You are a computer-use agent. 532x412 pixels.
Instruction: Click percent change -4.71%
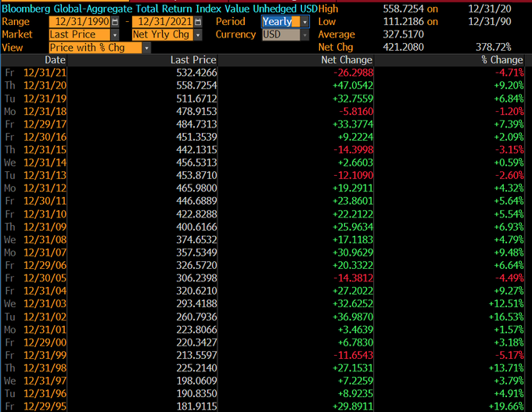[509, 73]
